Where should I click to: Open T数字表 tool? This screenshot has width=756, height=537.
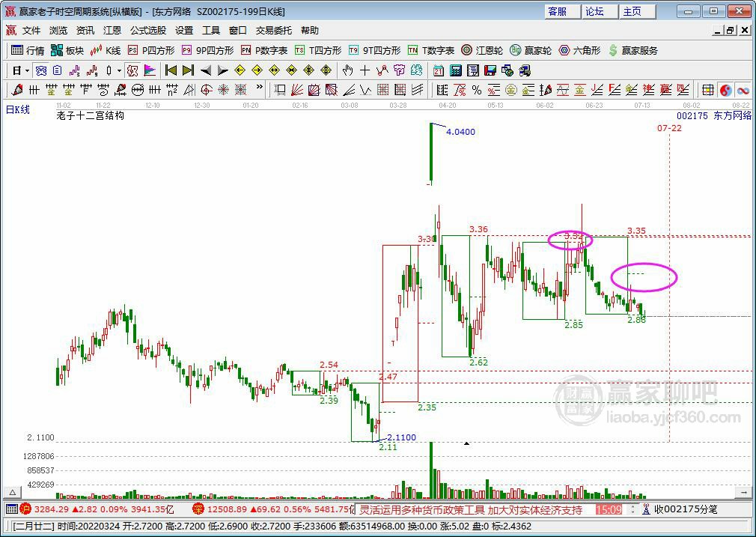431,50
